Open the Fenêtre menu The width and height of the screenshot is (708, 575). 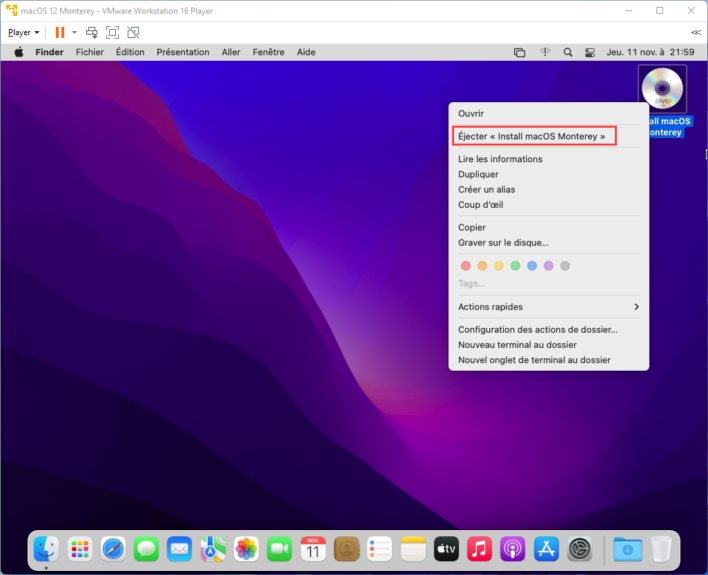tap(268, 52)
